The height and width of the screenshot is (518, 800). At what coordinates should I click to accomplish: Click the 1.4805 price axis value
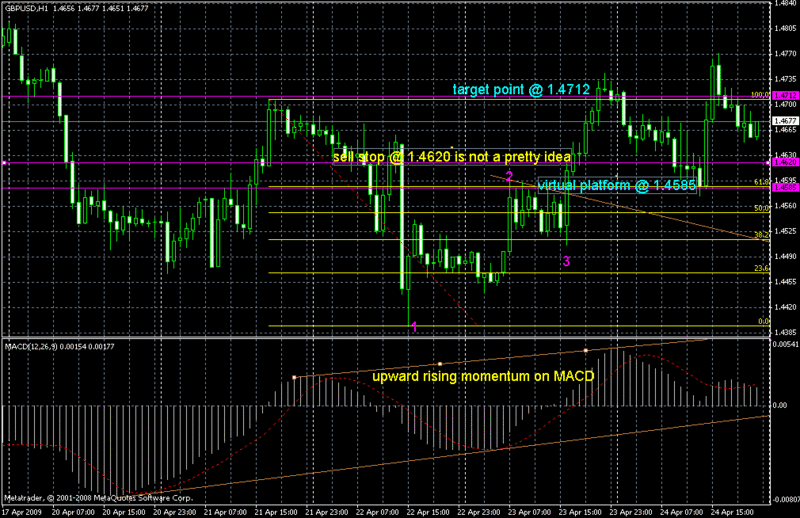point(786,29)
